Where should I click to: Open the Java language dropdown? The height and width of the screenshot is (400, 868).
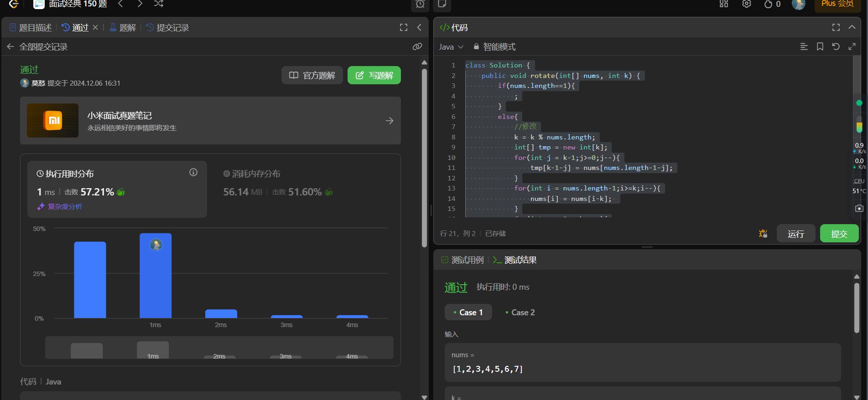tap(451, 47)
